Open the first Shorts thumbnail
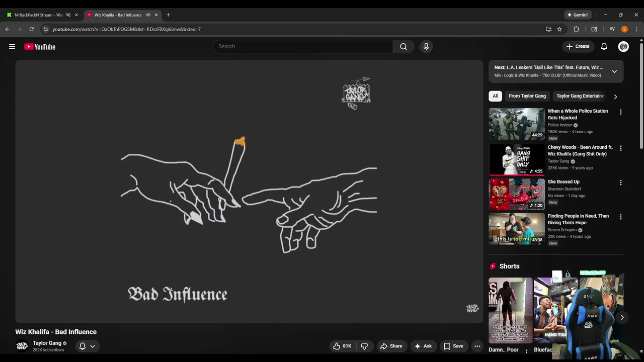This screenshot has width=644, height=362. click(x=510, y=310)
